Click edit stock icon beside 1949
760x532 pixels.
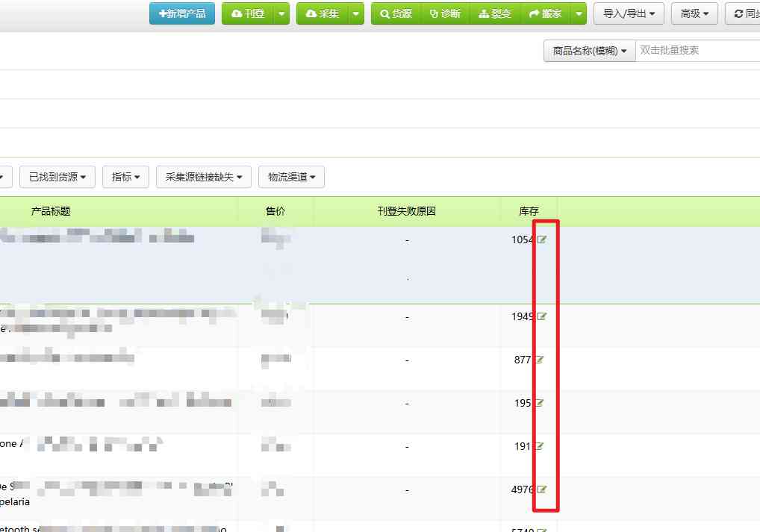542,316
